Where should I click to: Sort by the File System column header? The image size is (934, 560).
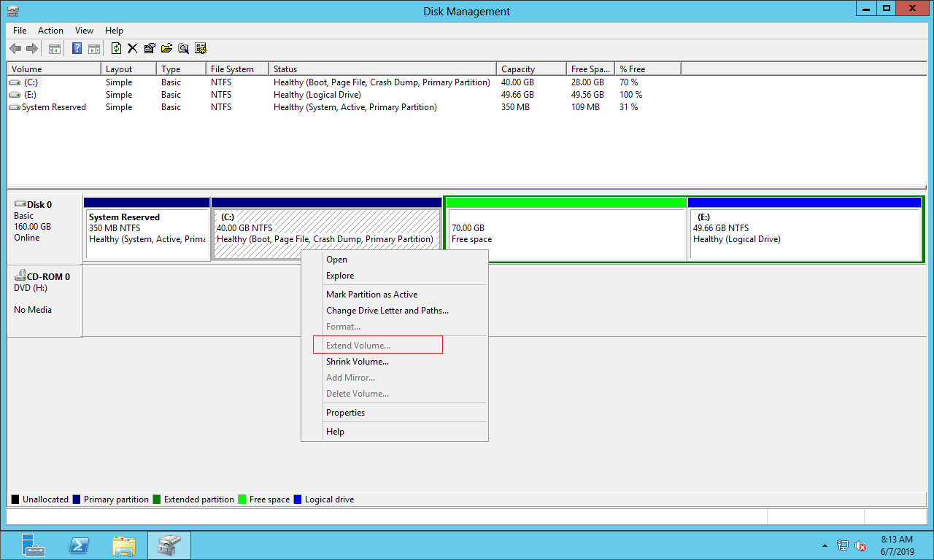(232, 69)
